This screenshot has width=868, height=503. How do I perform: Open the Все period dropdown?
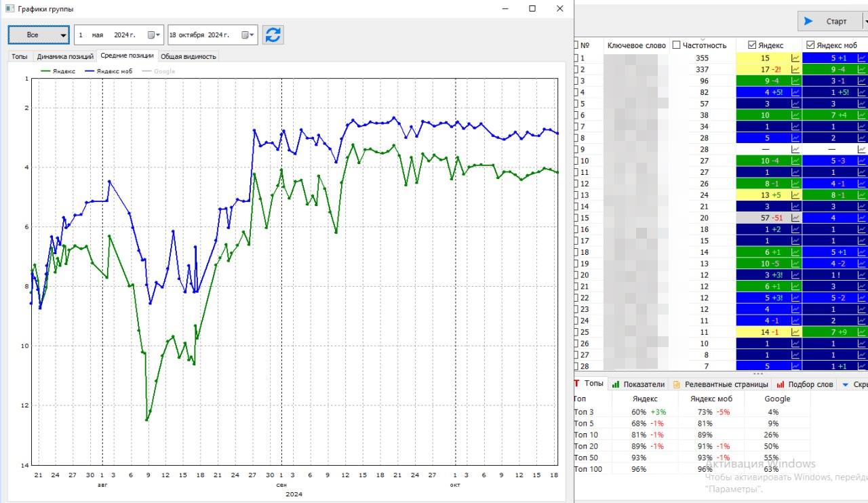[39, 35]
